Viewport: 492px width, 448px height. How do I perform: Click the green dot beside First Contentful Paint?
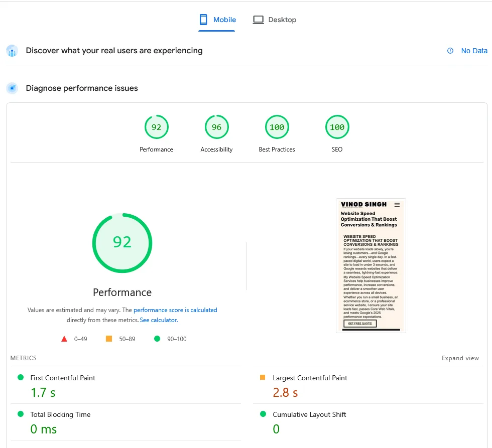click(21, 377)
